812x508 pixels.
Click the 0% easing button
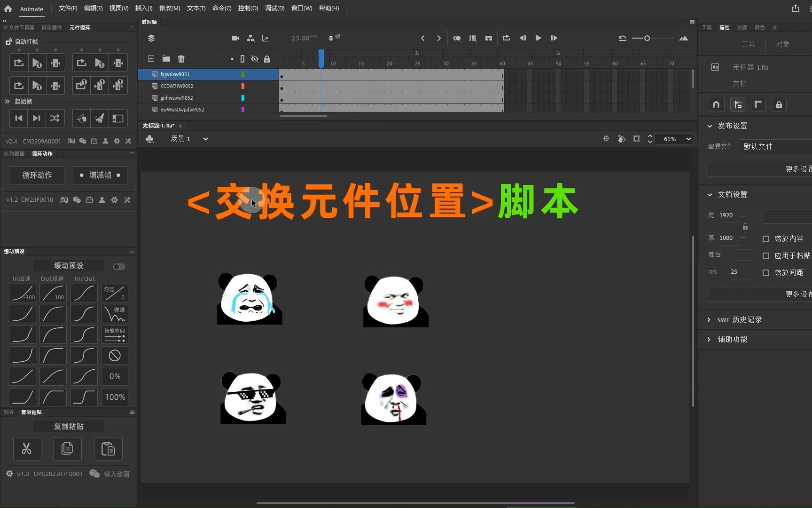pyautogui.click(x=115, y=376)
